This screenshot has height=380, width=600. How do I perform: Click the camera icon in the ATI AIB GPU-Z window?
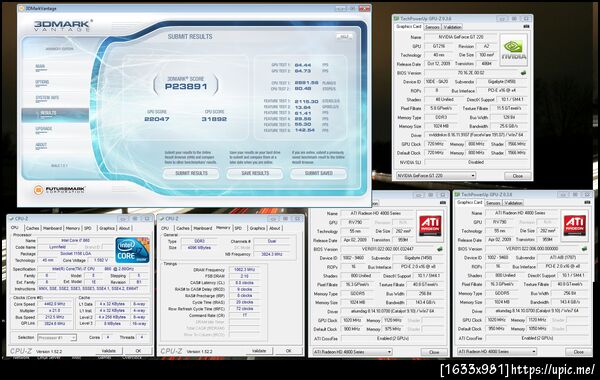[x=587, y=202]
